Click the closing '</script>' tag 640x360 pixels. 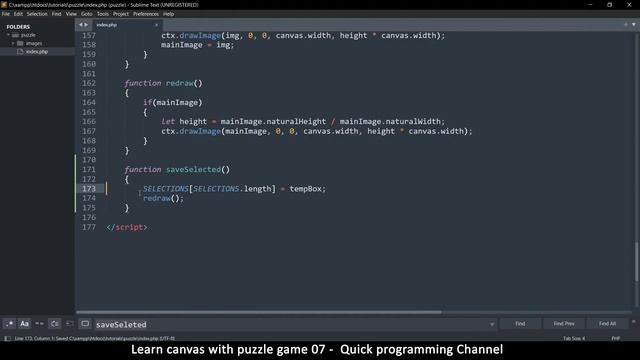coord(127,227)
